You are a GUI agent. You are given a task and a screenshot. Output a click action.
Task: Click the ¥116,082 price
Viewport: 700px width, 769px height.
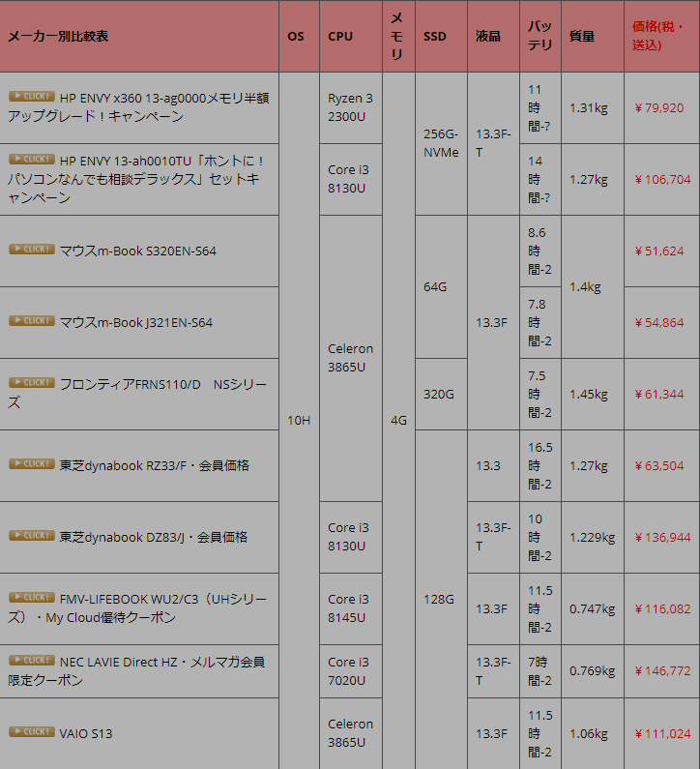662,608
